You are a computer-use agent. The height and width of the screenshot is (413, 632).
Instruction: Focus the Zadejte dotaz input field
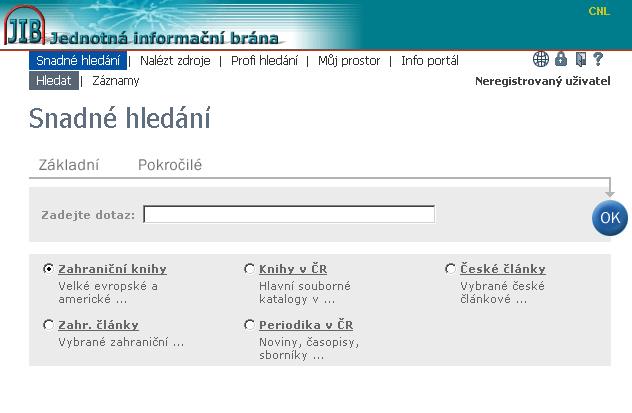tap(289, 214)
